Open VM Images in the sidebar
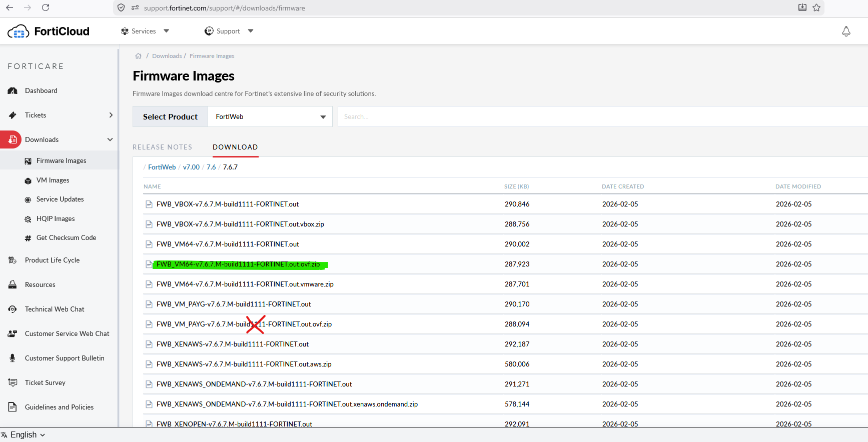This screenshot has height=442, width=868. click(53, 180)
